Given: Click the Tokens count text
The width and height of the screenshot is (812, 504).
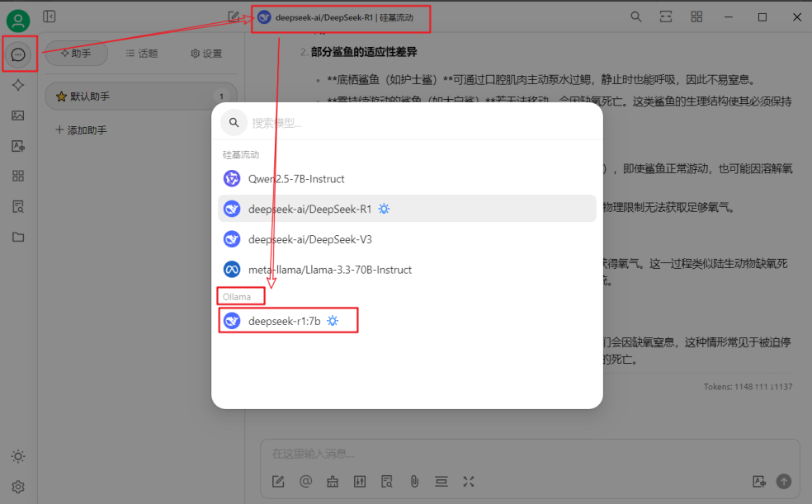Looking at the screenshot, I should pyautogui.click(x=748, y=387).
